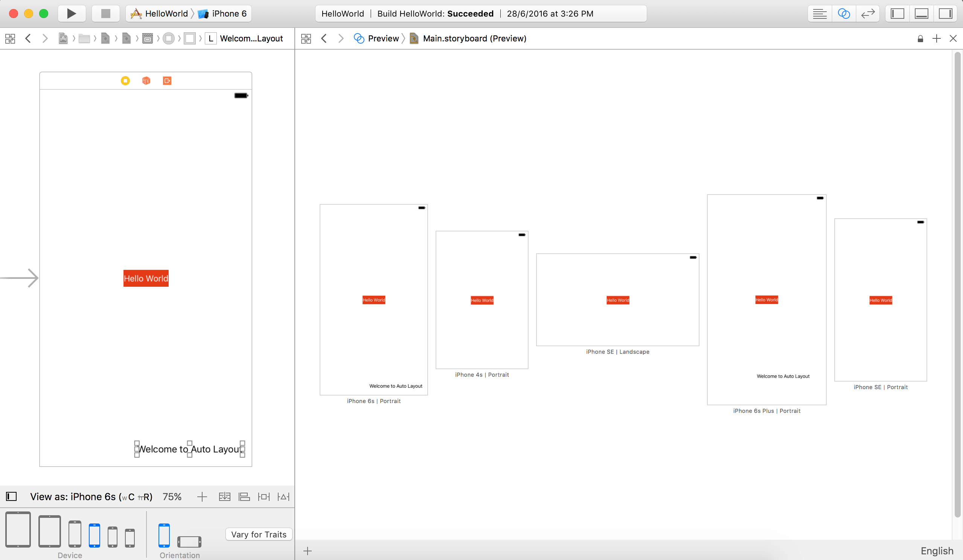This screenshot has width=963, height=560.
Task: Click the Exit orange scene icon
Action: point(167,81)
